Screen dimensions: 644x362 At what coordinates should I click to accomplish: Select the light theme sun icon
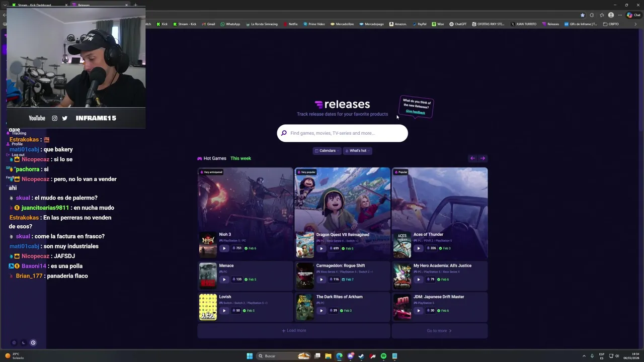coord(14,343)
